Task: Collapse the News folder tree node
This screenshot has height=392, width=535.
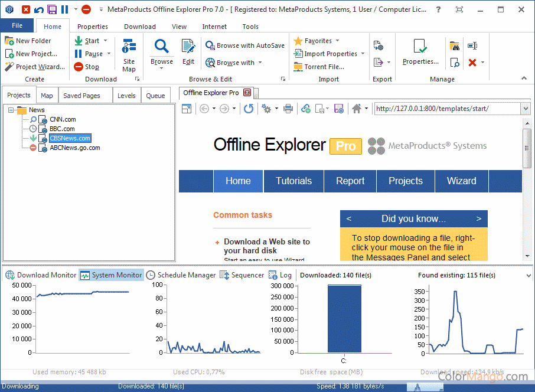Action: [11, 110]
